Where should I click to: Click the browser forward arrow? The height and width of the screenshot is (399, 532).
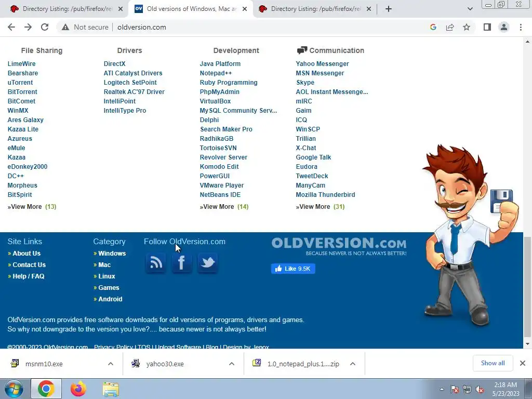point(28,27)
